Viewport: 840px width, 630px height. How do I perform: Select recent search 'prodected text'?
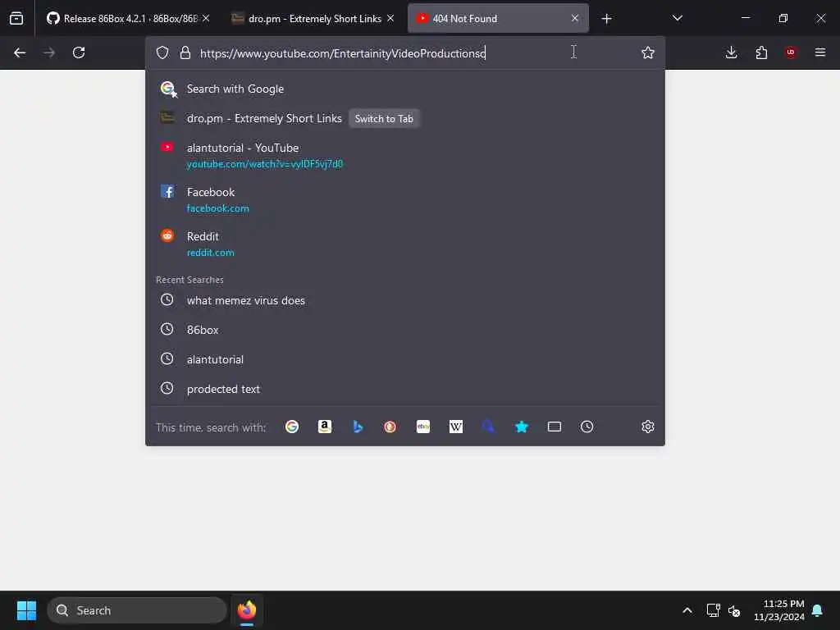(405, 389)
